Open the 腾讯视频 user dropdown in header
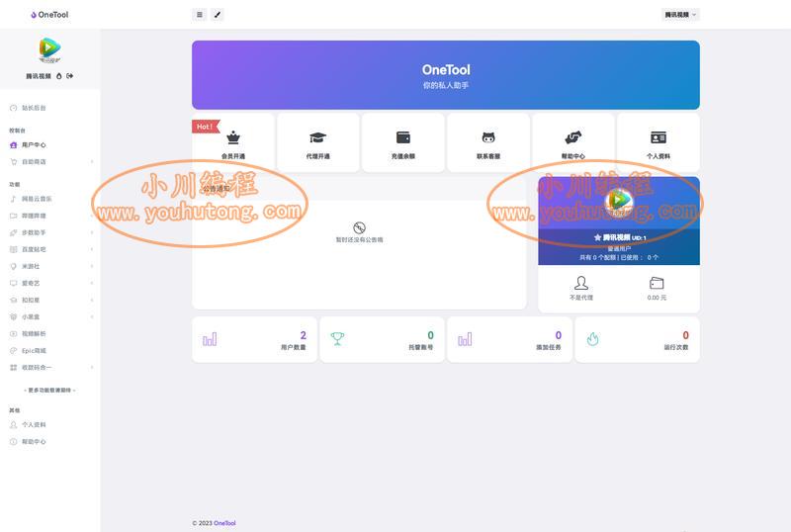This screenshot has height=532, width=791. pos(680,15)
